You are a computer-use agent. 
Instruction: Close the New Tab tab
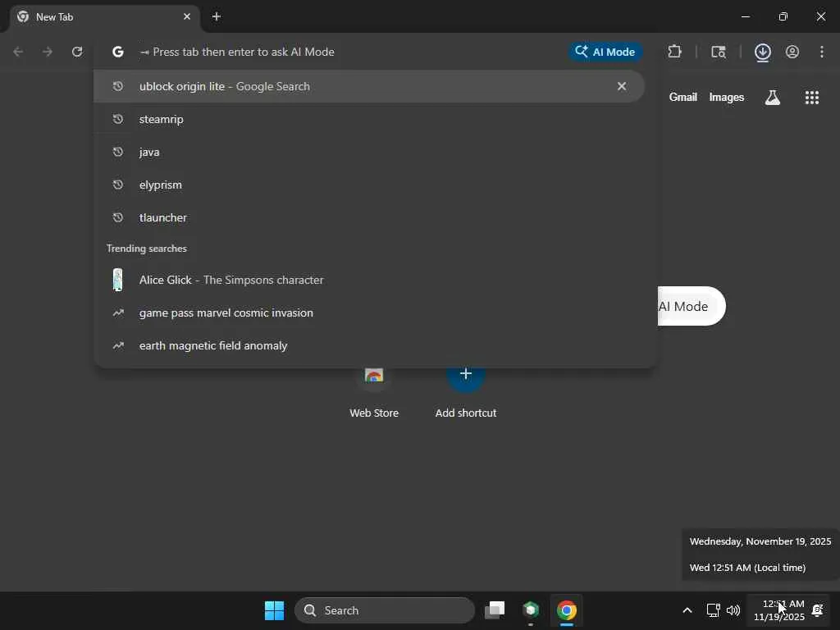(187, 16)
